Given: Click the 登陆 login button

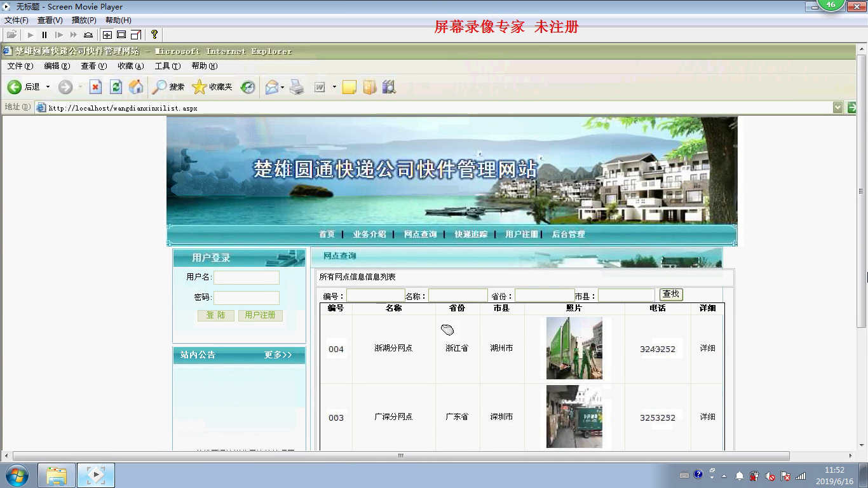Looking at the screenshot, I should [x=216, y=315].
